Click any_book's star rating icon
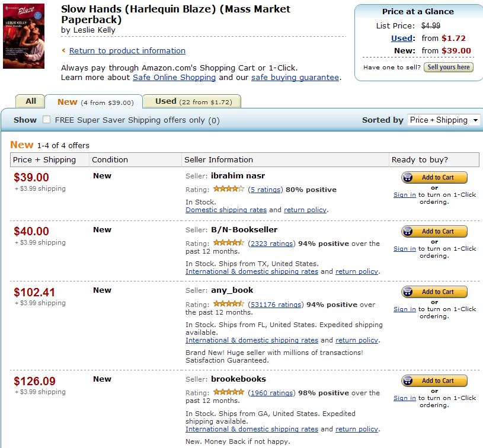The height and width of the screenshot is (448, 483). pos(228,305)
